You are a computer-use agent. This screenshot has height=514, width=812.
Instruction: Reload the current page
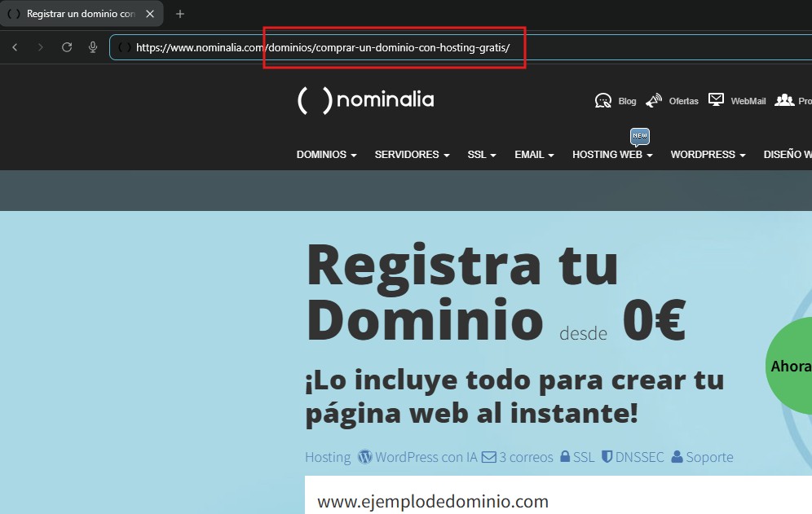click(67, 47)
